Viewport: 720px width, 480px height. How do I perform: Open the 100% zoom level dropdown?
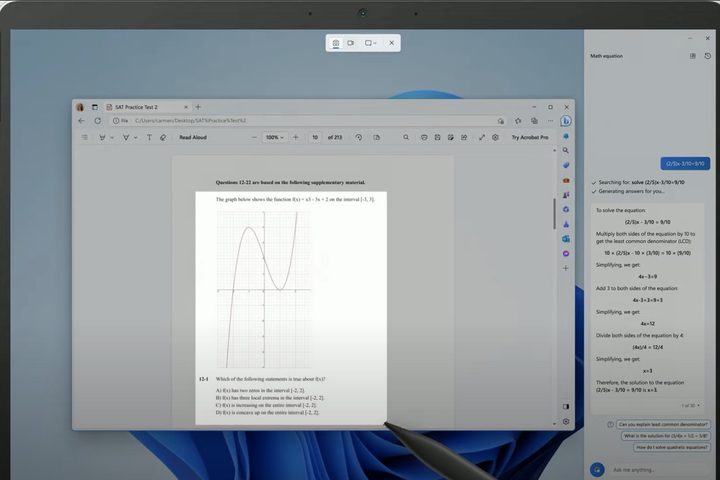click(275, 137)
